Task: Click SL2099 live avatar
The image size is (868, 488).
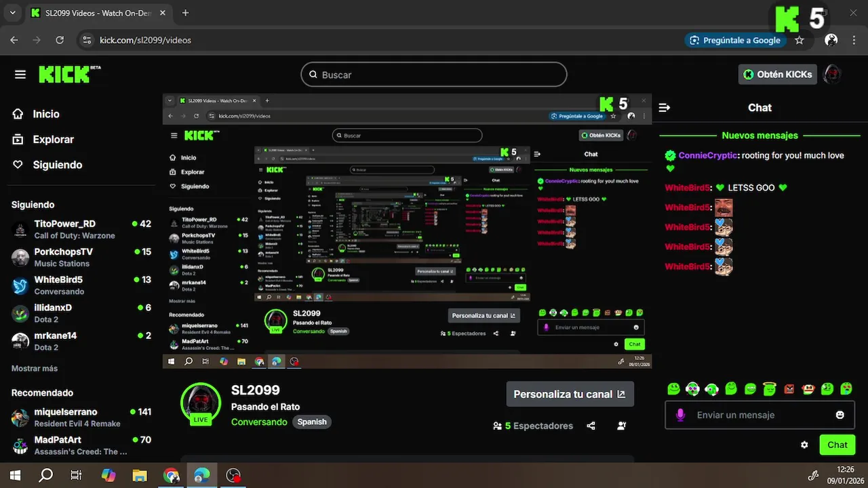Action: (x=201, y=403)
